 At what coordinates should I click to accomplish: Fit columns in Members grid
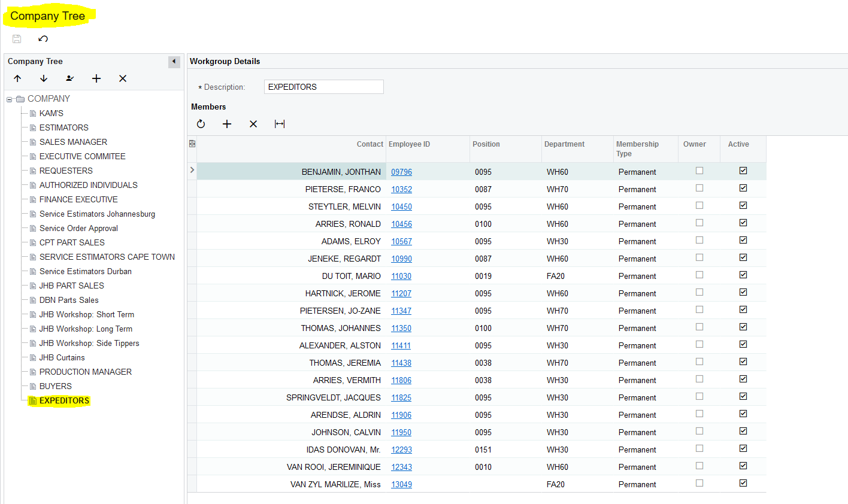click(280, 124)
